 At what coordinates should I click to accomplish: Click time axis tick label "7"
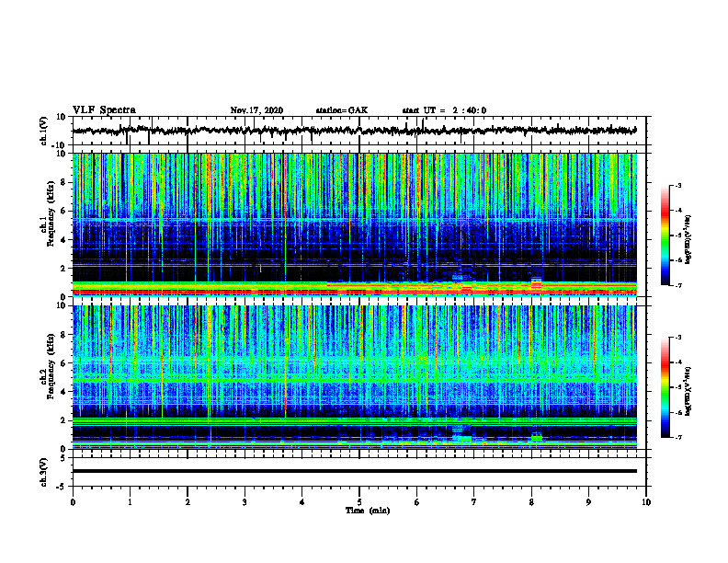tap(474, 502)
